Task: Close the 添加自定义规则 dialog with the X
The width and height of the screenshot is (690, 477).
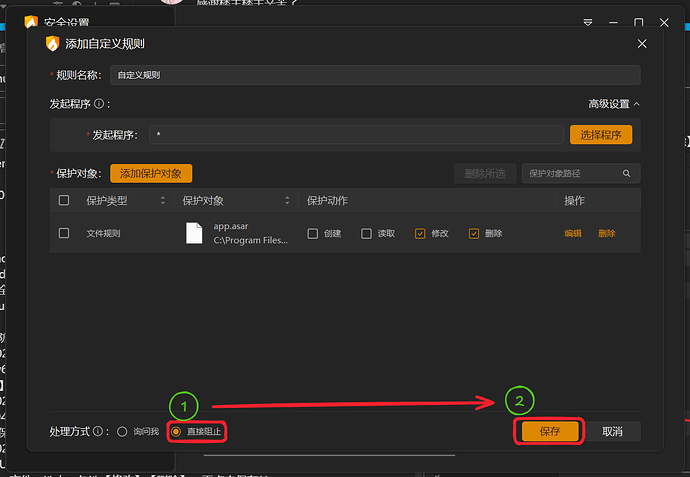Action: point(641,44)
